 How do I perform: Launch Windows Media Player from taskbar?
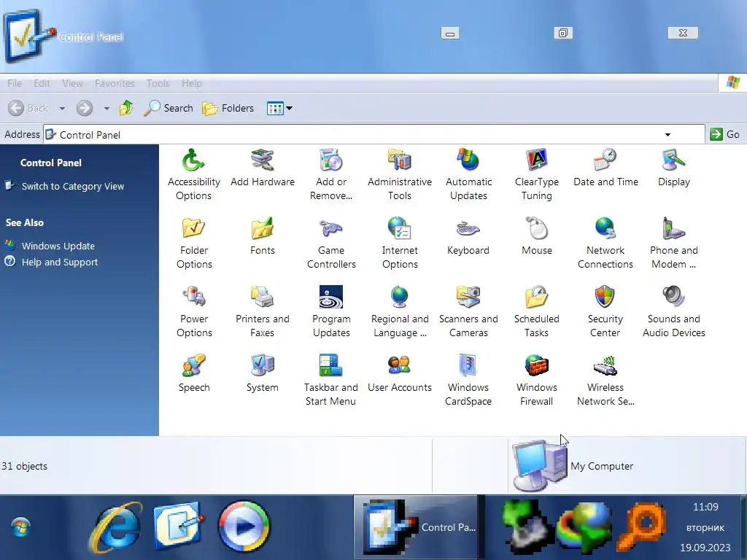tap(244, 526)
